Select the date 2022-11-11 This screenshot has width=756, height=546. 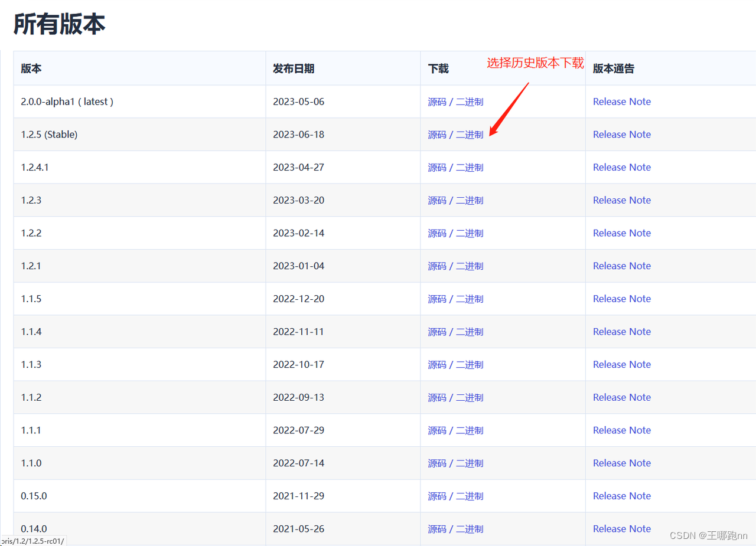coord(298,332)
